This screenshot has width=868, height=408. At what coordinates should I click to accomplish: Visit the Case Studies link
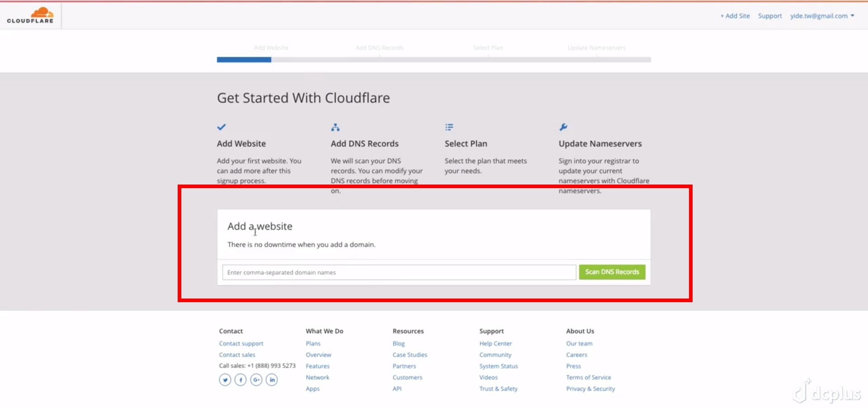(x=410, y=355)
